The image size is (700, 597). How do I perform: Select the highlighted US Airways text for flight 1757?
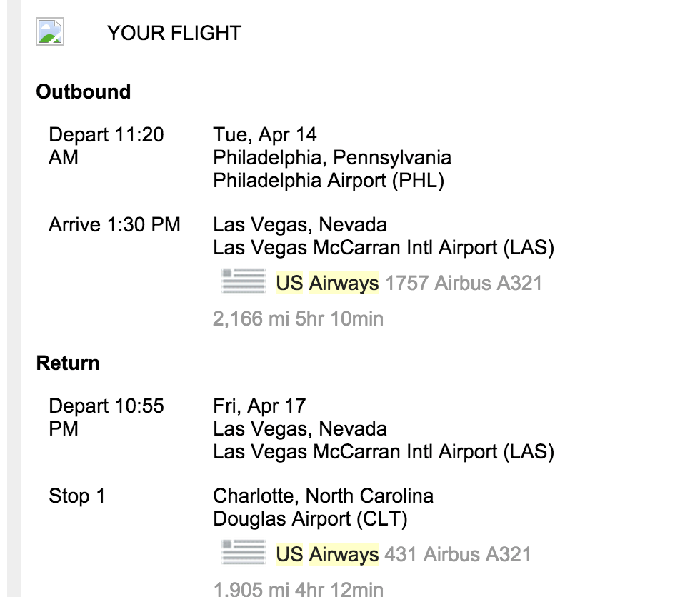coord(327,283)
